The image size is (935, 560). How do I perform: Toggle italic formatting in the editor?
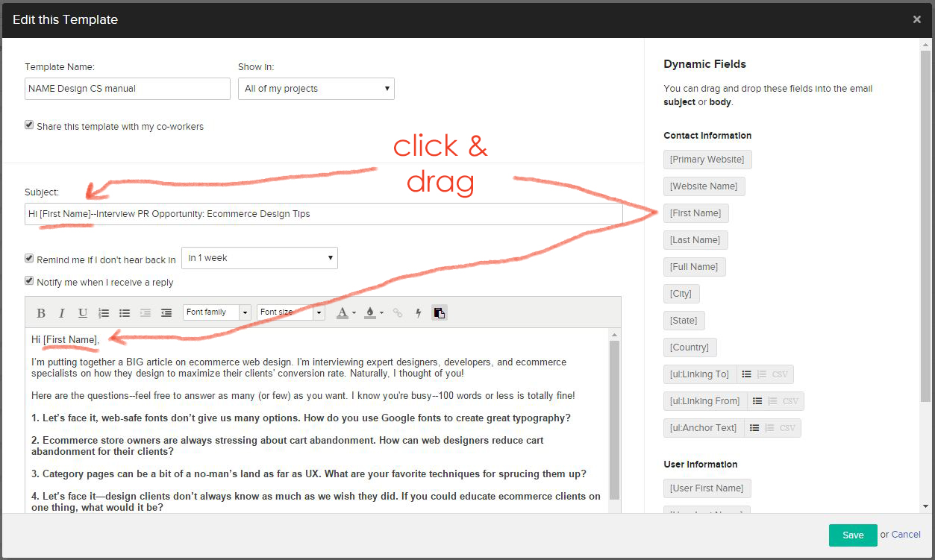click(62, 313)
